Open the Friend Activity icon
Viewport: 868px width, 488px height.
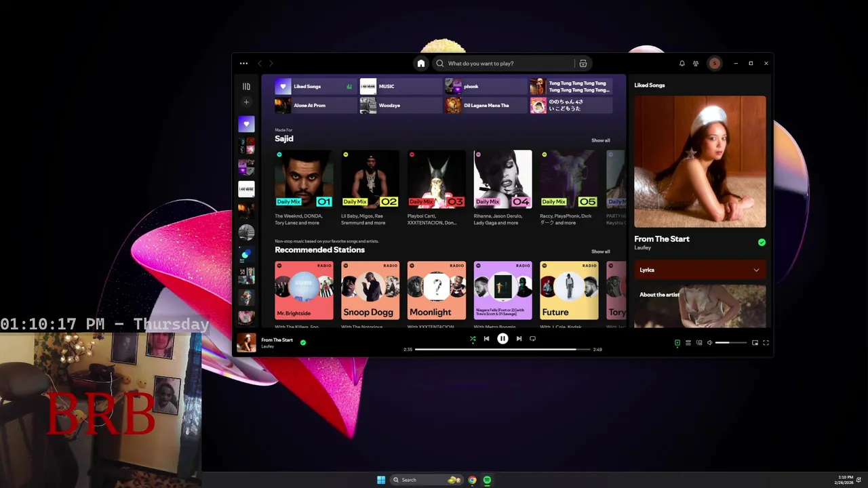point(696,63)
